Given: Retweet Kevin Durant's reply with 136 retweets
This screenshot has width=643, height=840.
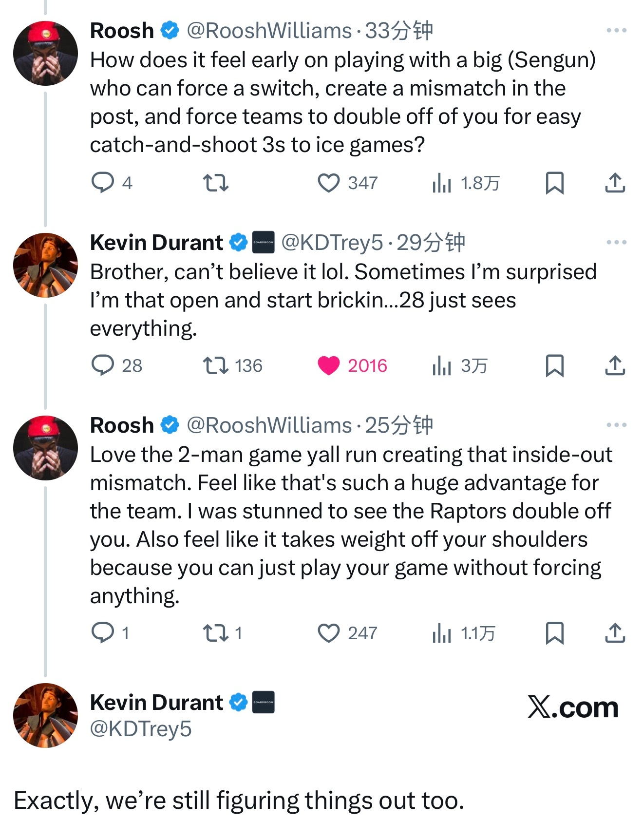Looking at the screenshot, I should [x=215, y=366].
